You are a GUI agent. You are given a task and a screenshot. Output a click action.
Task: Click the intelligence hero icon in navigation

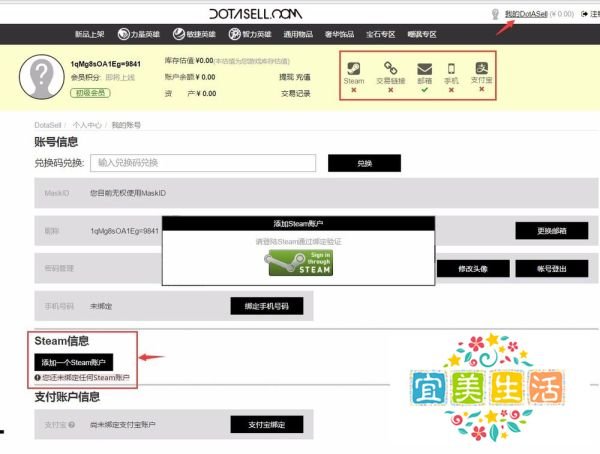[235, 34]
